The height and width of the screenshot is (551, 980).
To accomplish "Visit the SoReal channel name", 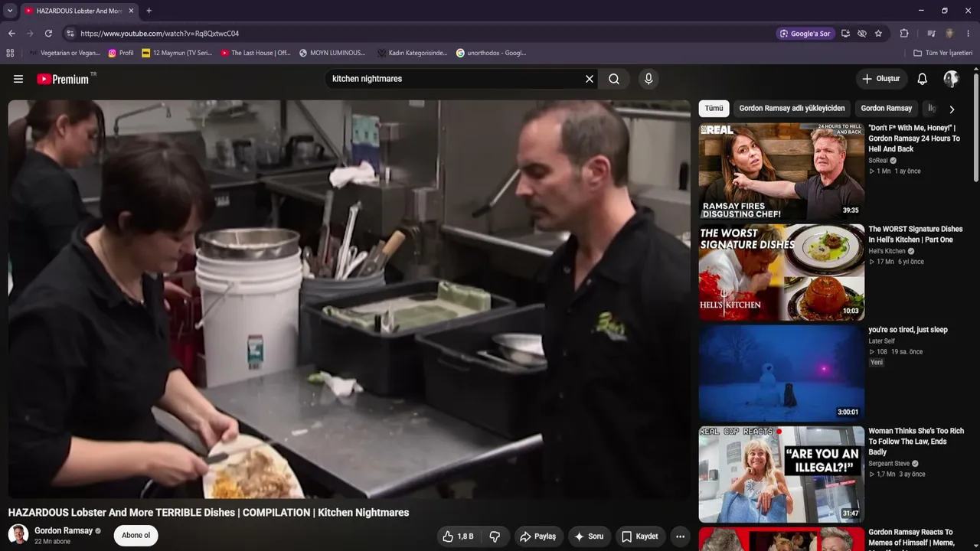I will pos(877,161).
